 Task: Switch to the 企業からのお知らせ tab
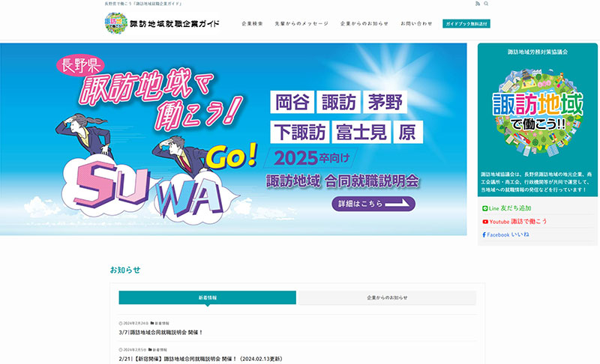point(387,297)
